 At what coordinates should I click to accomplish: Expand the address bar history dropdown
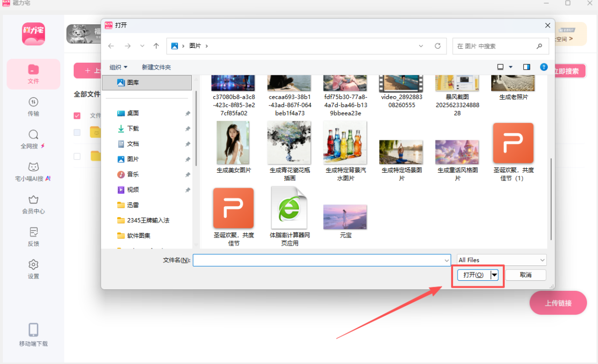tap(421, 46)
